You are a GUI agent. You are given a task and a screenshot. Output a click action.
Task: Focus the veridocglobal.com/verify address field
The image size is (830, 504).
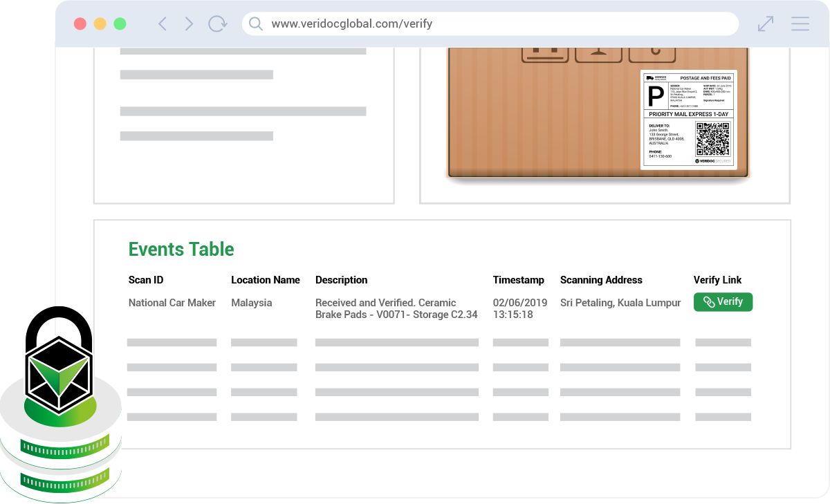484,24
